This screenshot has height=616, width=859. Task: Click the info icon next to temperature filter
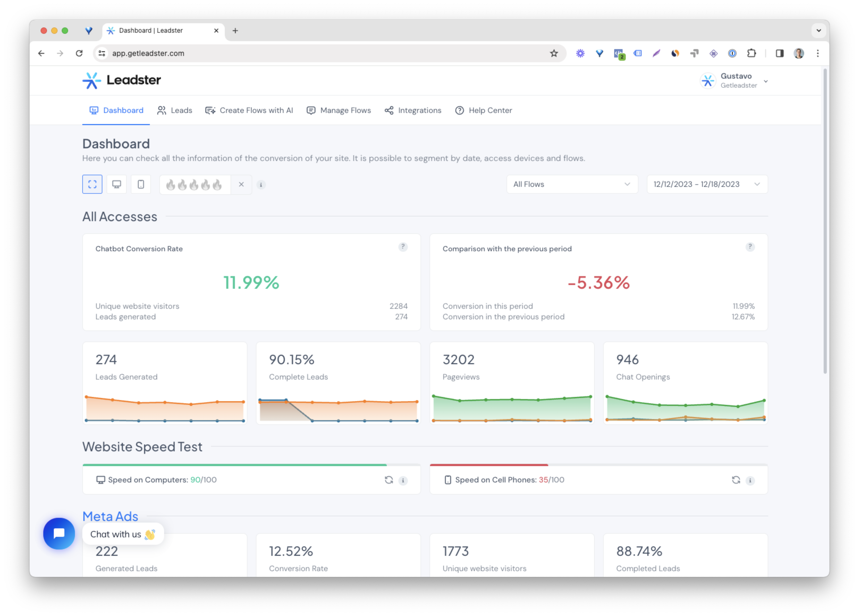point(261,185)
